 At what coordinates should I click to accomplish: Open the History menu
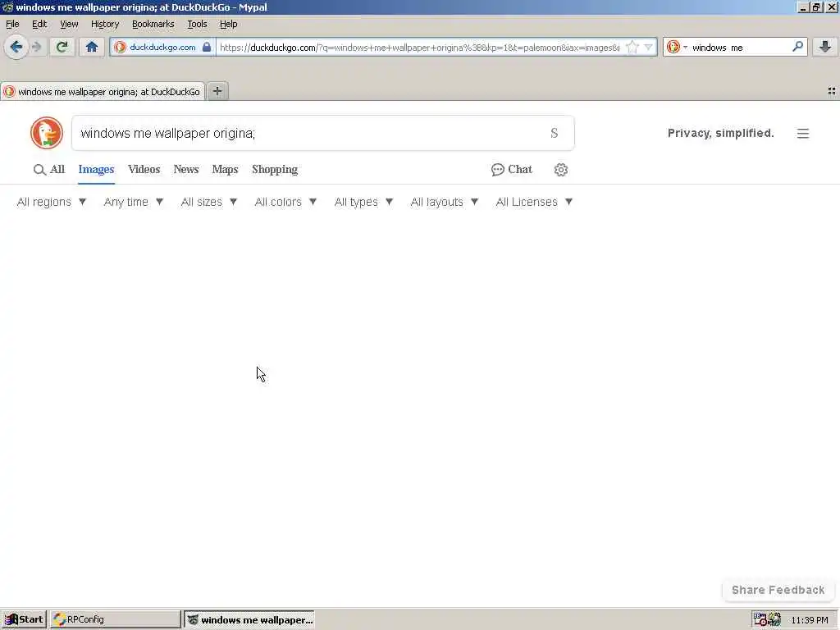[x=105, y=24]
